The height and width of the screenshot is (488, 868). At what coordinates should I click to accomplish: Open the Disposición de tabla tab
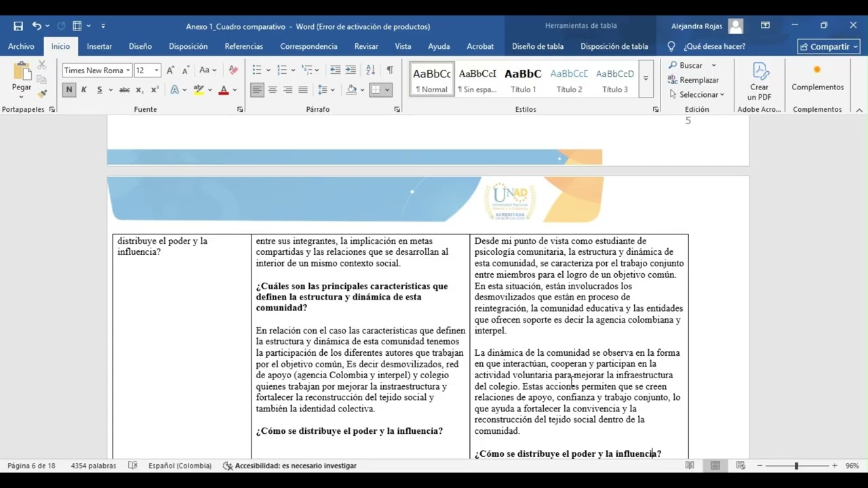(x=614, y=46)
